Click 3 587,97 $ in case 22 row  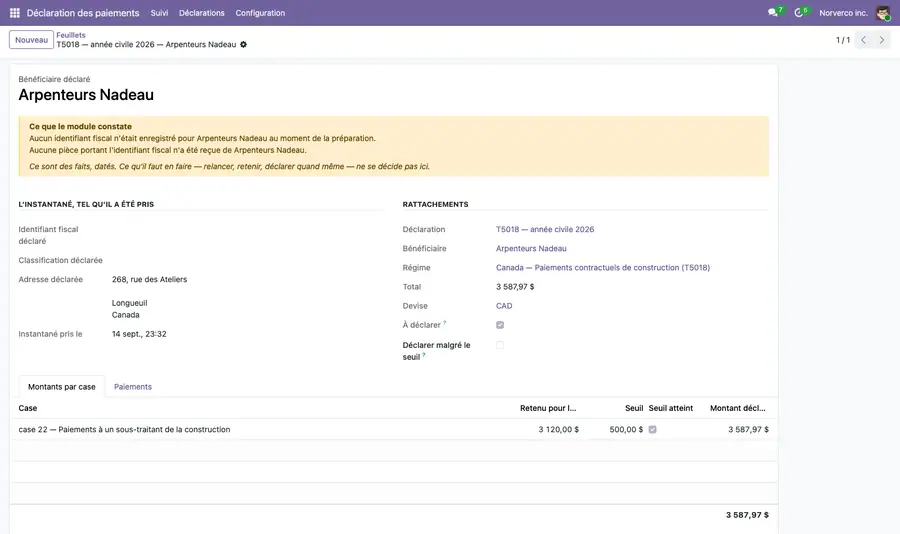tap(748, 429)
